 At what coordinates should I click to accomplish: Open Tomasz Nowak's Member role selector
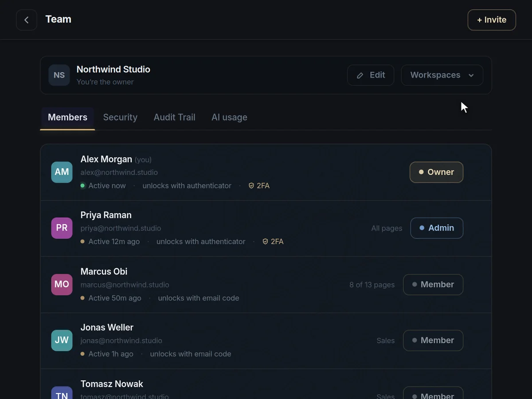(433, 393)
